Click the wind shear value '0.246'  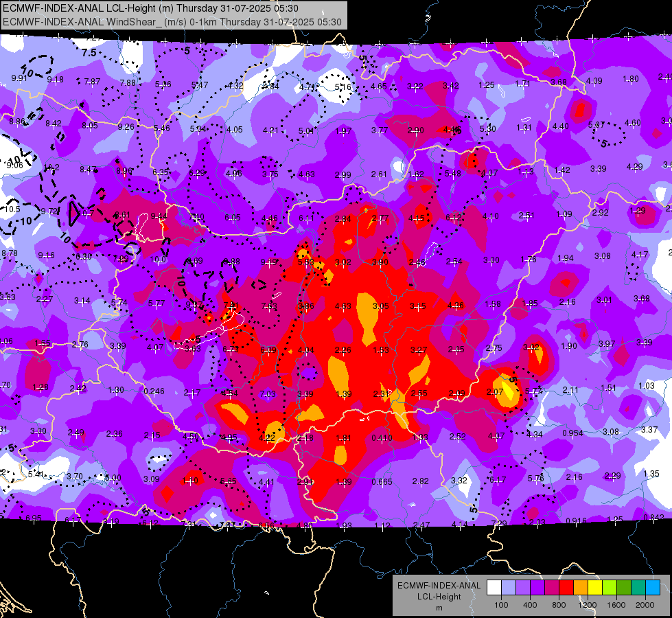coord(154,391)
